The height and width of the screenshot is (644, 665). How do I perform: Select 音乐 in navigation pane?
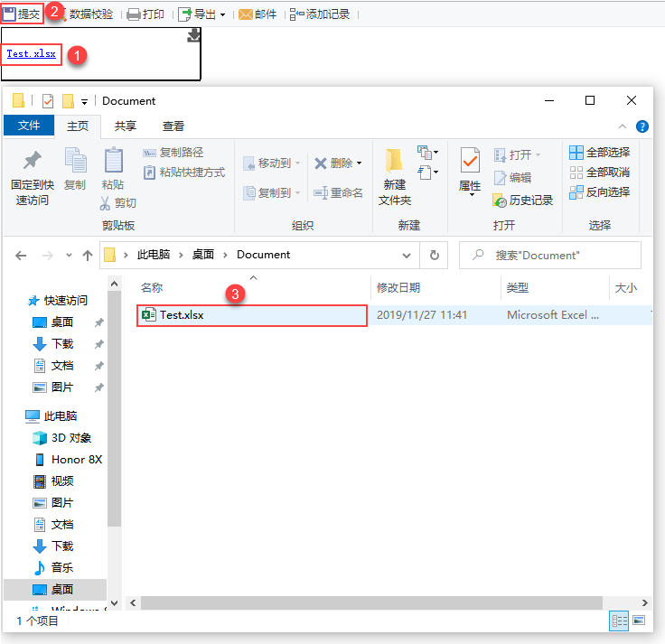click(53, 568)
